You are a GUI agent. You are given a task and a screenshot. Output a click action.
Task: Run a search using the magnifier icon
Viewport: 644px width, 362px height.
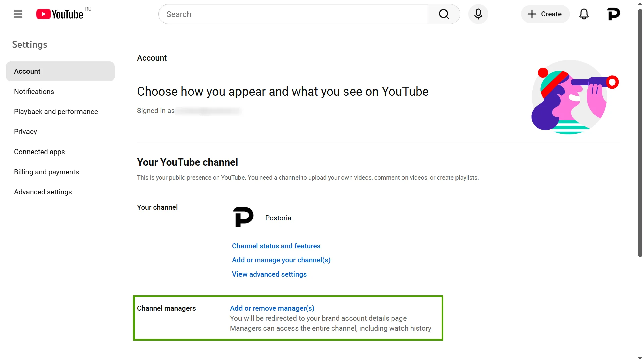(444, 14)
